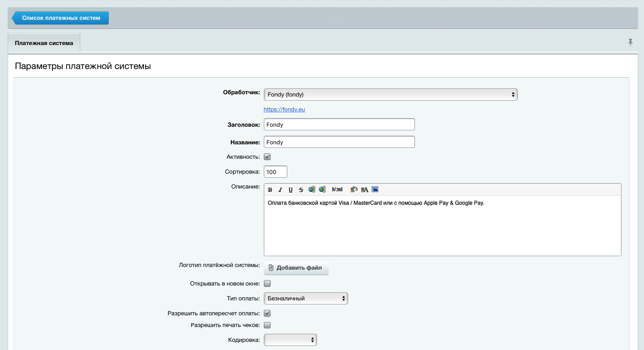Focus the Название input field

[339, 142]
